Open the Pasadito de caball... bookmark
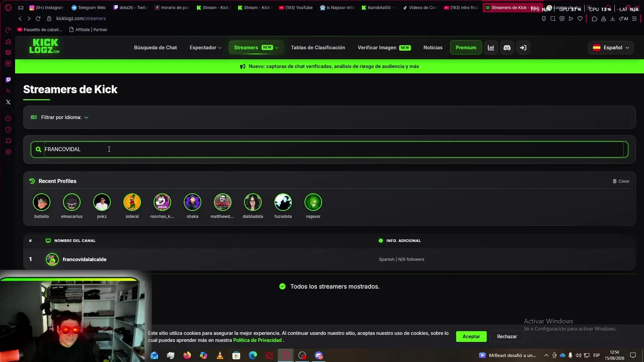The image size is (644, 362). click(40, 30)
